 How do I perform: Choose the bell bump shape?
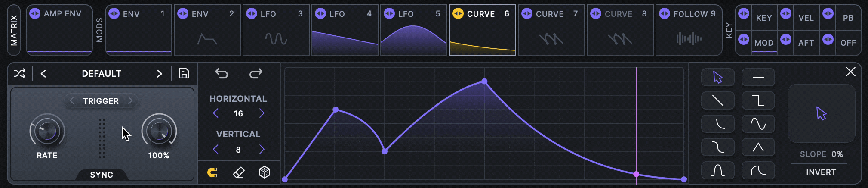point(718,170)
